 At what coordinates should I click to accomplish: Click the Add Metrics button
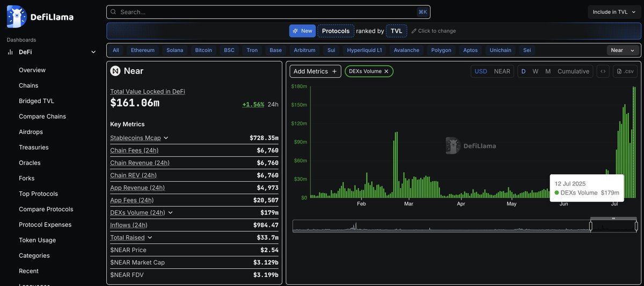316,71
